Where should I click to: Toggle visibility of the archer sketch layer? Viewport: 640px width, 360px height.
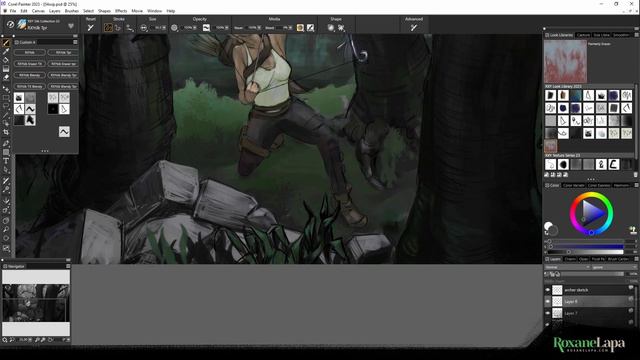click(548, 290)
